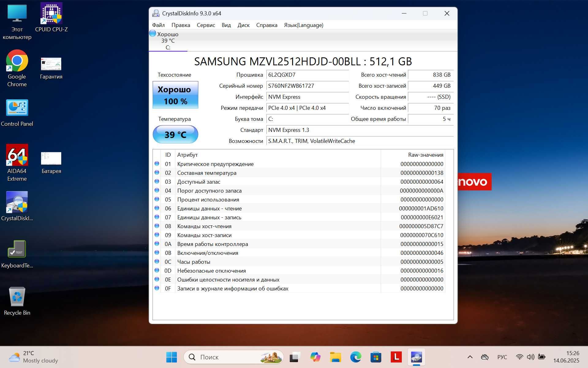The image size is (588, 368).
Task: Open Microsoft Store from the taskbar
Action: pyautogui.click(x=376, y=357)
